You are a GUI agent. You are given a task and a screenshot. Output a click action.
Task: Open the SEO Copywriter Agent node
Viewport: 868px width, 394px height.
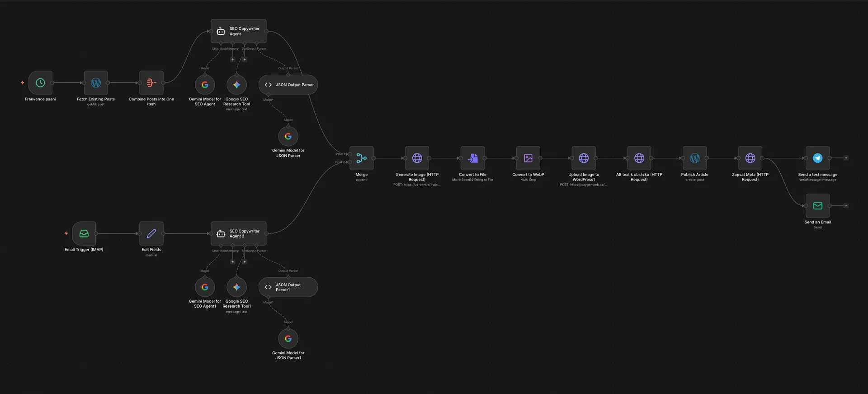238,31
